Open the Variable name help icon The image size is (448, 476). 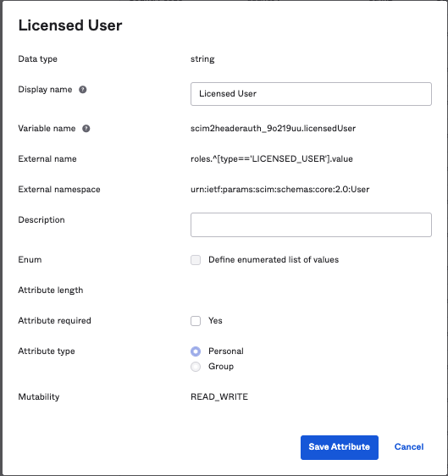pos(86,129)
